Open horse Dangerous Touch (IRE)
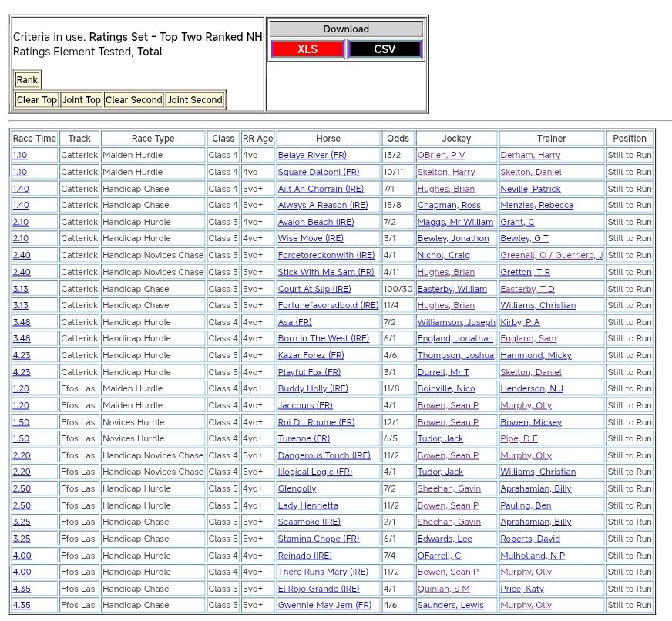 (x=324, y=455)
